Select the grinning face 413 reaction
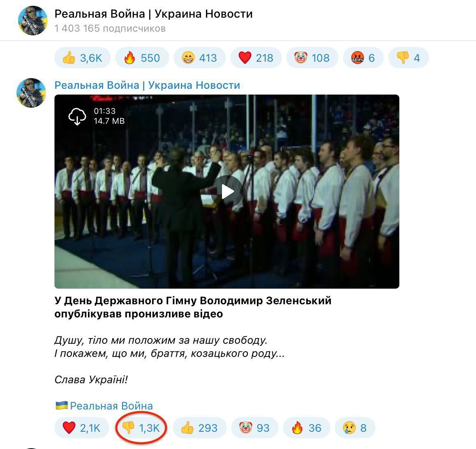476x449 pixels. click(199, 58)
